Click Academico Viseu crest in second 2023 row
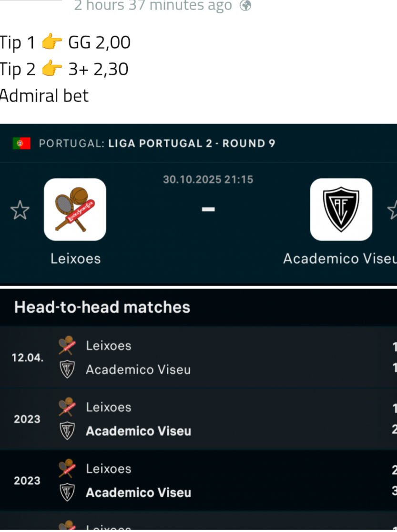The image size is (397, 532). 67,492
